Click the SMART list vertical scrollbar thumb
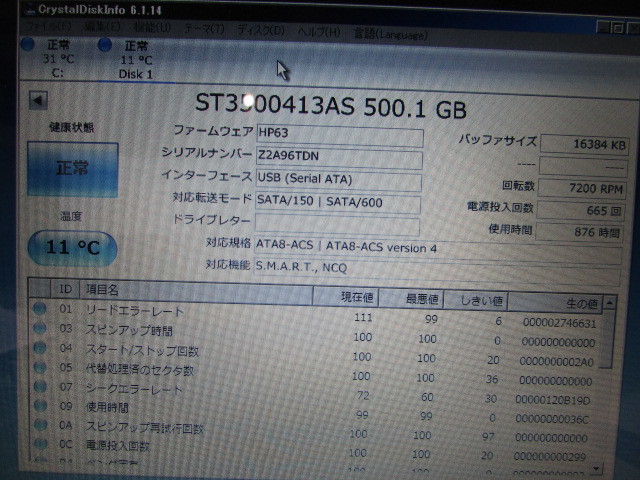 [608, 339]
